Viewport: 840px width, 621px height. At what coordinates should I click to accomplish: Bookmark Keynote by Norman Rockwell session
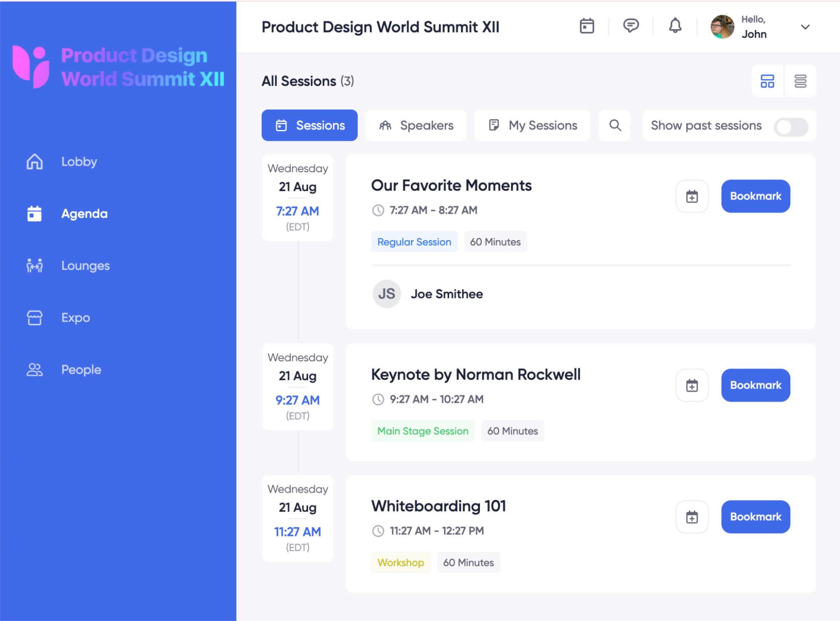point(756,385)
